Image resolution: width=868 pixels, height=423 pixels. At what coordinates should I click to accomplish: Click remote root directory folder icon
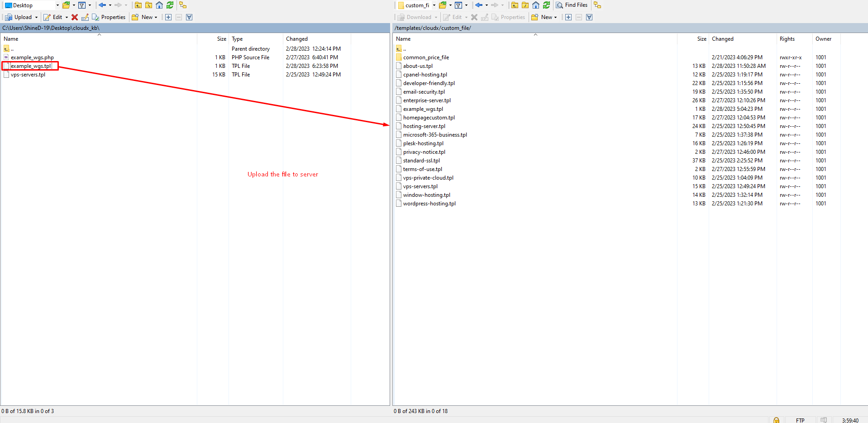[x=525, y=5]
